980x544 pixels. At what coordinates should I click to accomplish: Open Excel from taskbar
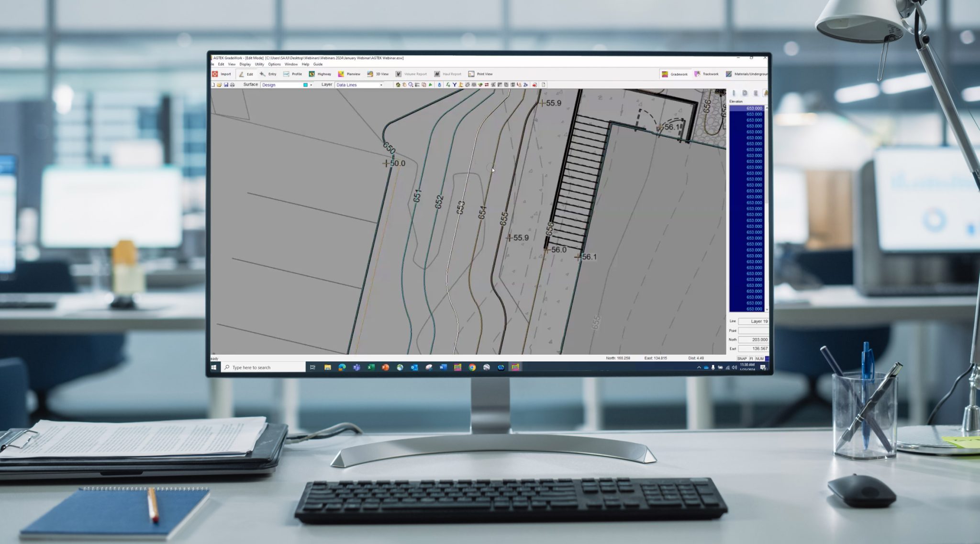click(x=371, y=367)
